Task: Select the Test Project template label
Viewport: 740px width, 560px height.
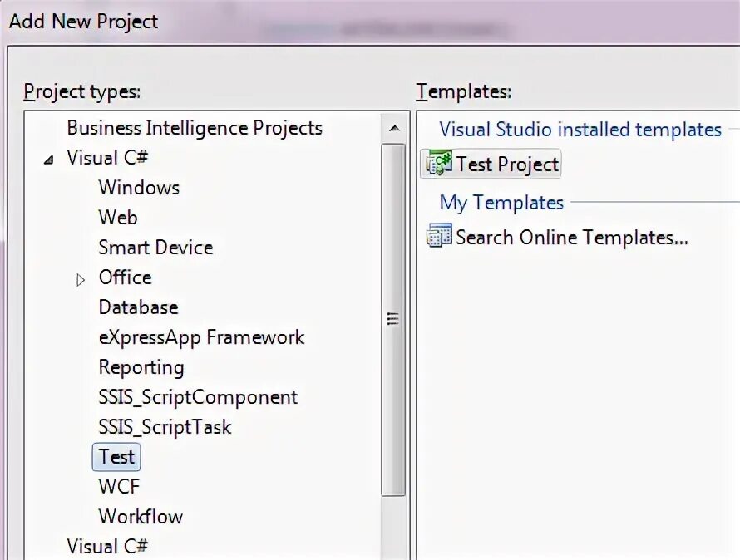Action: click(x=507, y=165)
